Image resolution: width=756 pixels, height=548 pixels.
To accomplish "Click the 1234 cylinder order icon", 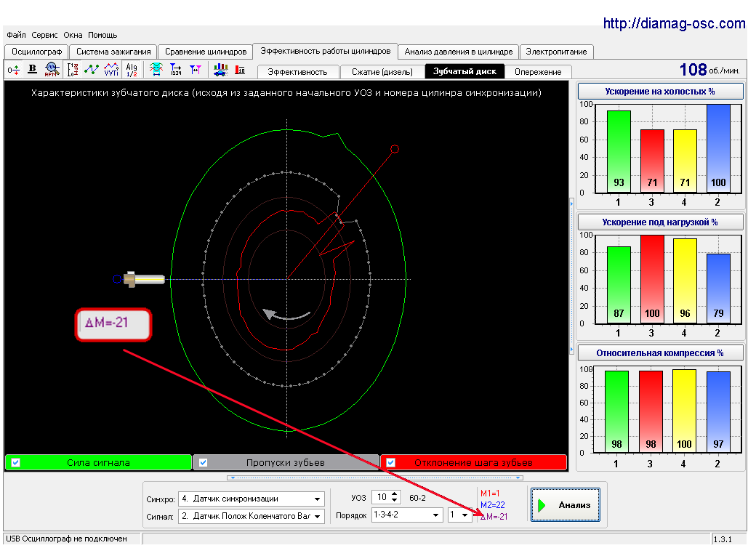I will pyautogui.click(x=176, y=70).
